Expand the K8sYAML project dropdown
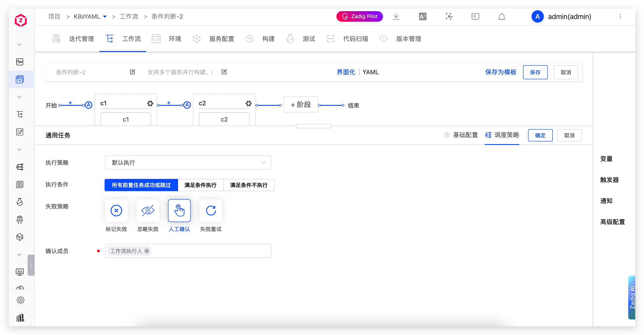644x335 pixels. pos(105,17)
